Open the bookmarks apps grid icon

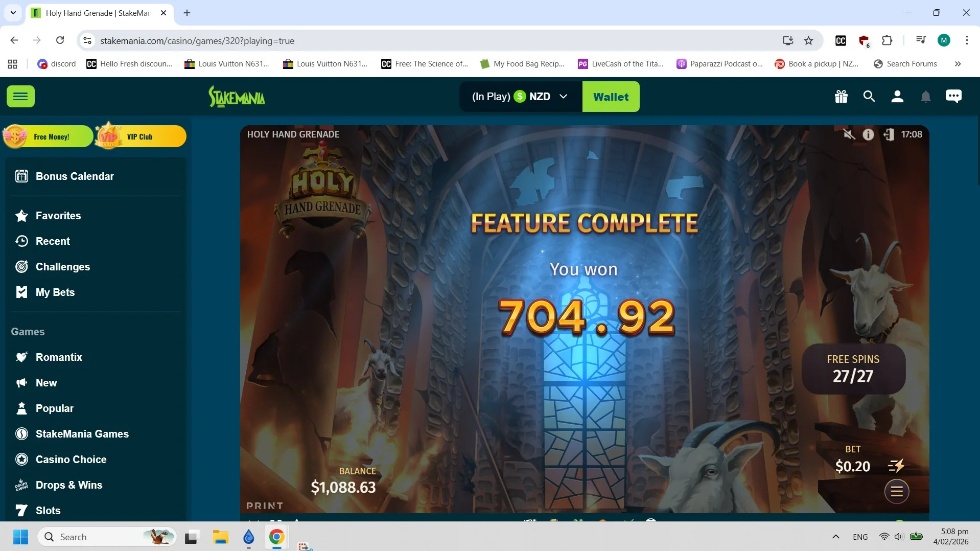(13, 64)
